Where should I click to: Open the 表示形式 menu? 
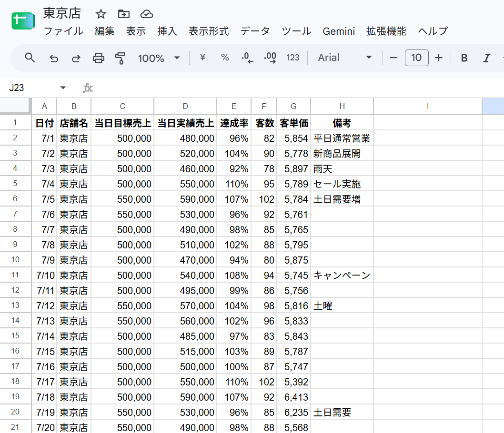(209, 31)
